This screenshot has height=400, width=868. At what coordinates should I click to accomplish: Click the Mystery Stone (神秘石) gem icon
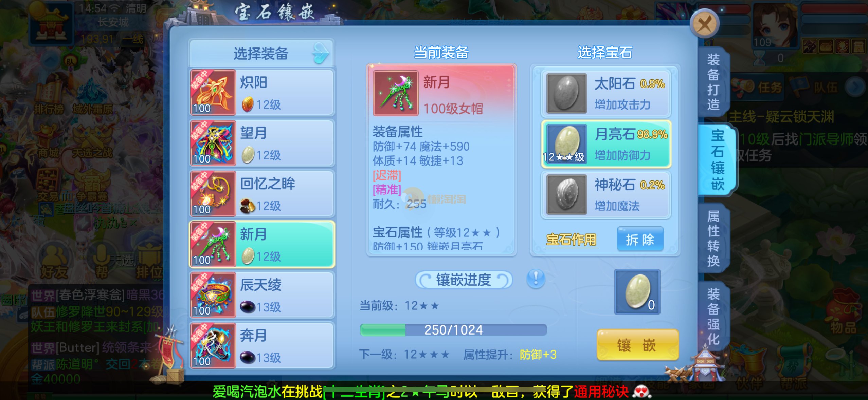[x=566, y=194]
